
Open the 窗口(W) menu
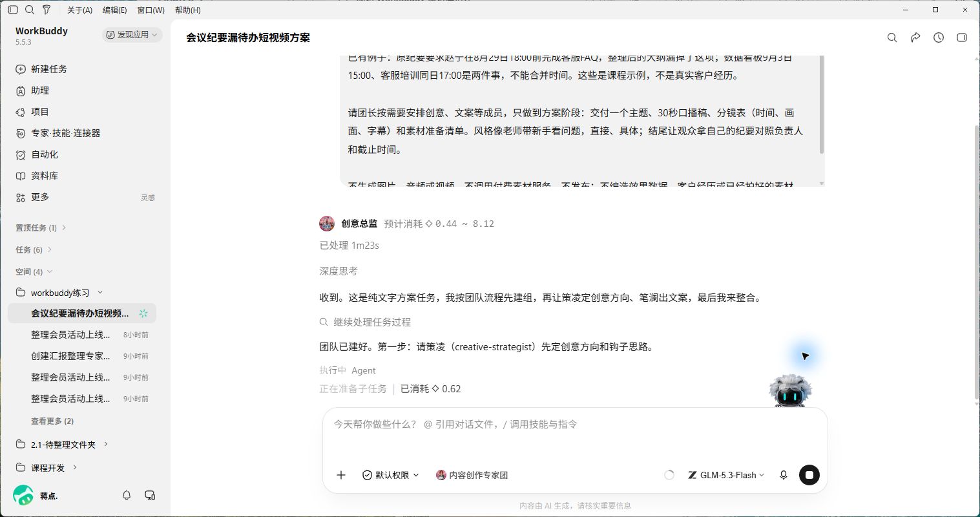tap(151, 10)
